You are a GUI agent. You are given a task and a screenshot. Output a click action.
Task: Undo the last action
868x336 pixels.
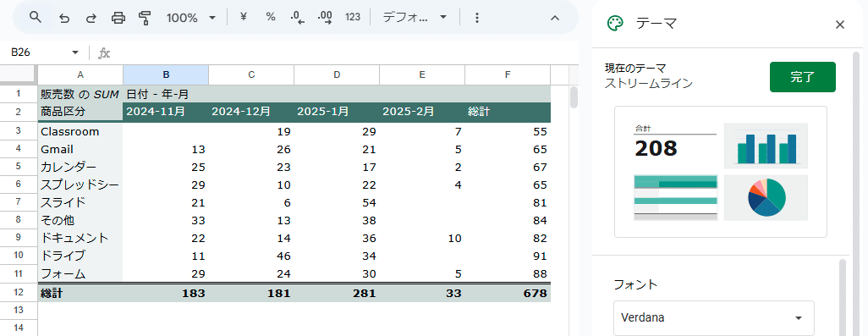coord(64,18)
